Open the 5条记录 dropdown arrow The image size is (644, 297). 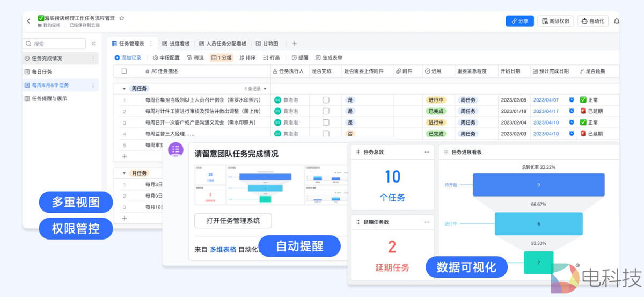coord(265,89)
